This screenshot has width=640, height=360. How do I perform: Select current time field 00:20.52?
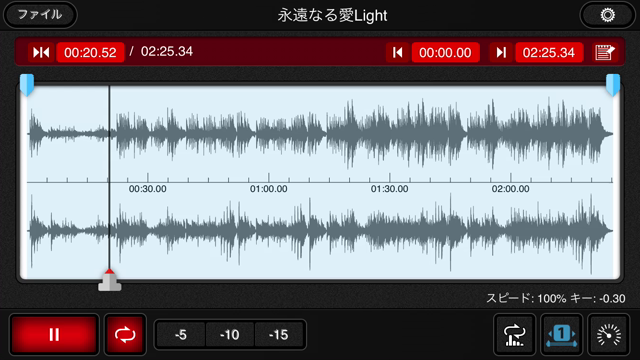click(90, 52)
